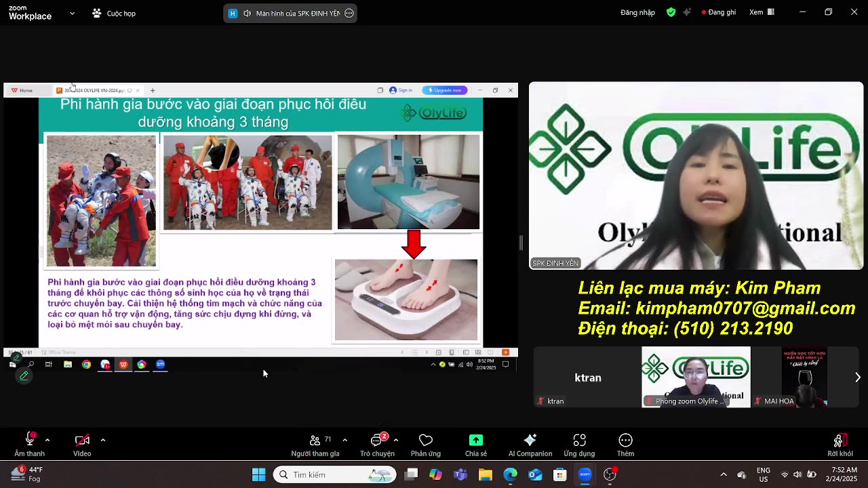Open weather widget showing 44°F Fog
This screenshot has width=868, height=488.
coord(27,474)
